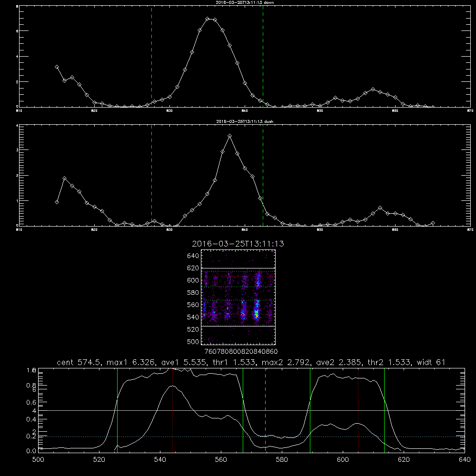
Task: Click the first diamond data point of dawn curve
Action: [x=57, y=67]
